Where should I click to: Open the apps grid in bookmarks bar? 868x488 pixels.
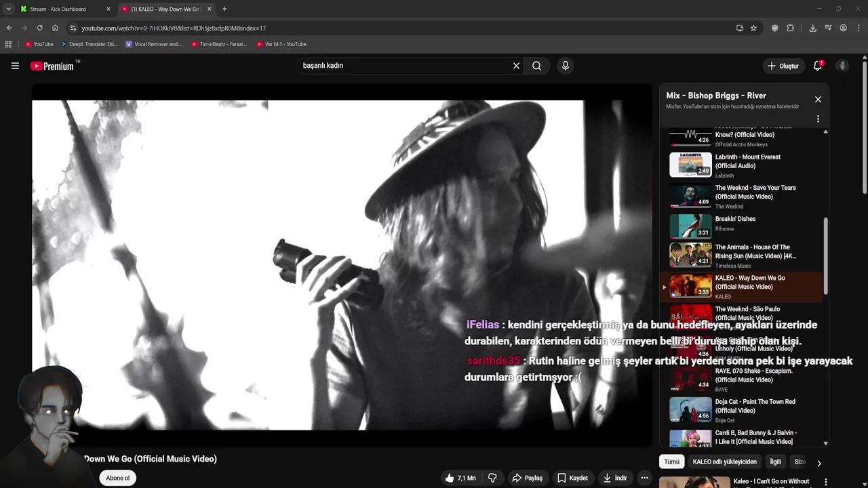(x=8, y=44)
